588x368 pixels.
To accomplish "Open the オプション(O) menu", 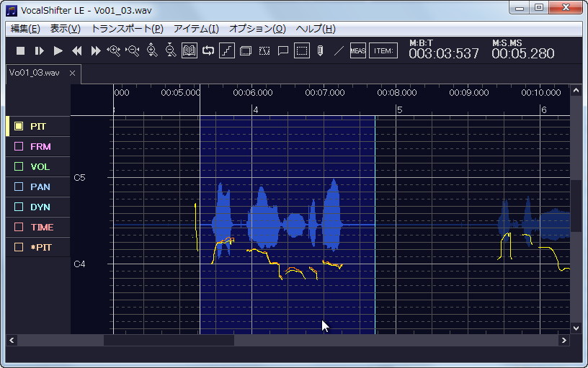I will click(257, 29).
